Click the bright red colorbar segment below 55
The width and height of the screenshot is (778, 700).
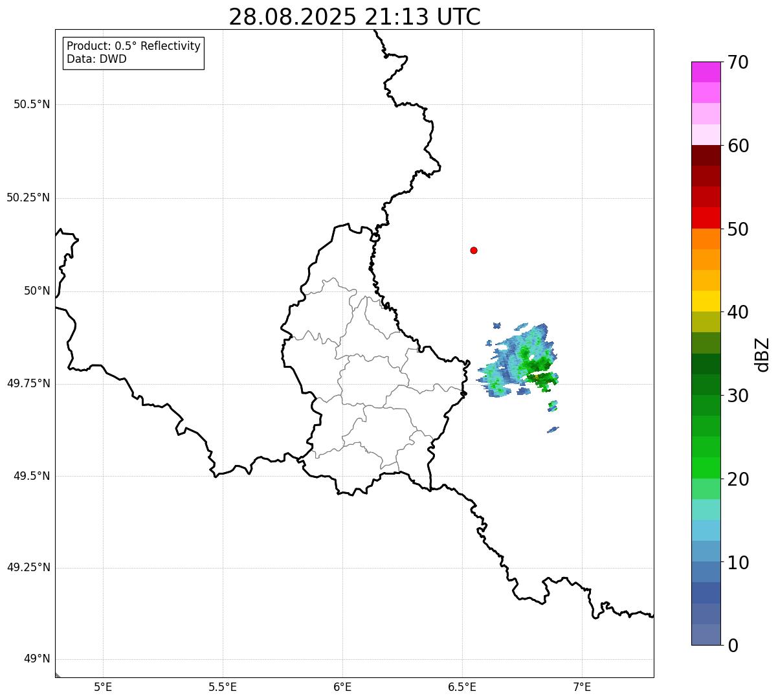[706, 218]
